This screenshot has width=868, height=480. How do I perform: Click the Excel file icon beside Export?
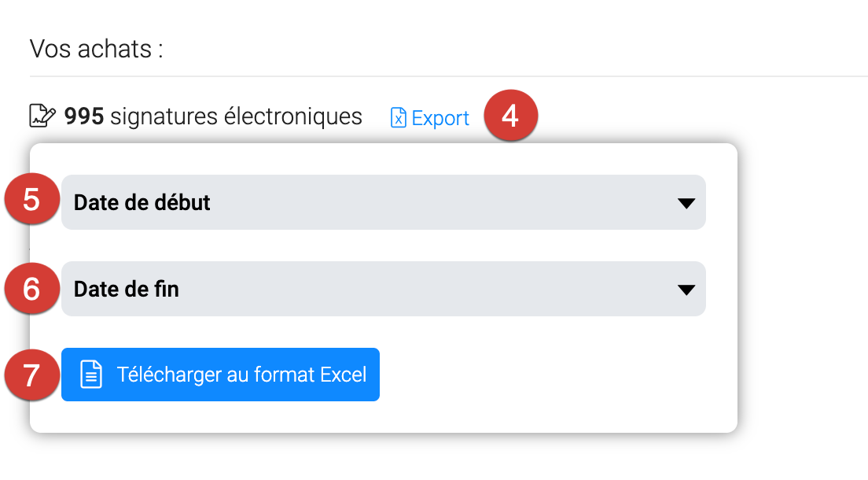[399, 118]
